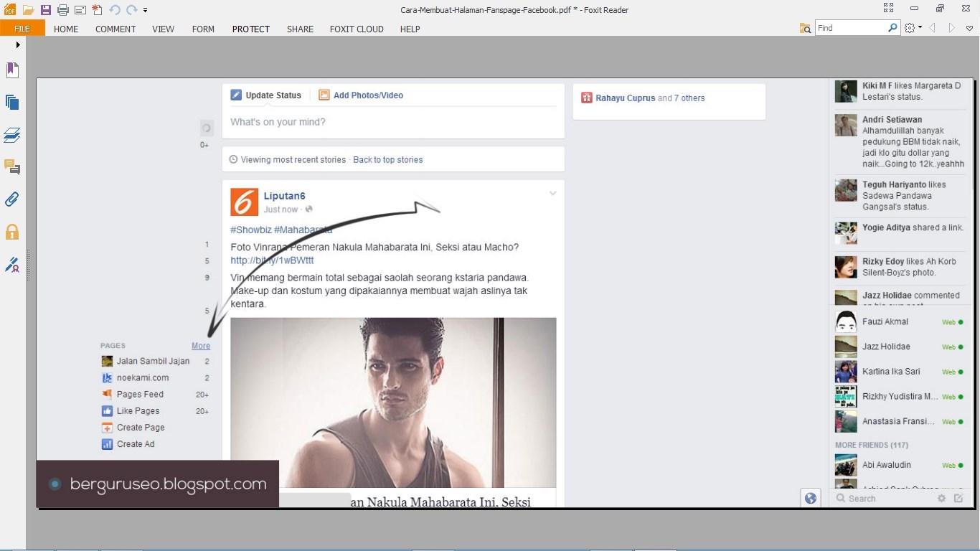
Task: Click Abi Awaludin in chat list
Action: [887, 465]
